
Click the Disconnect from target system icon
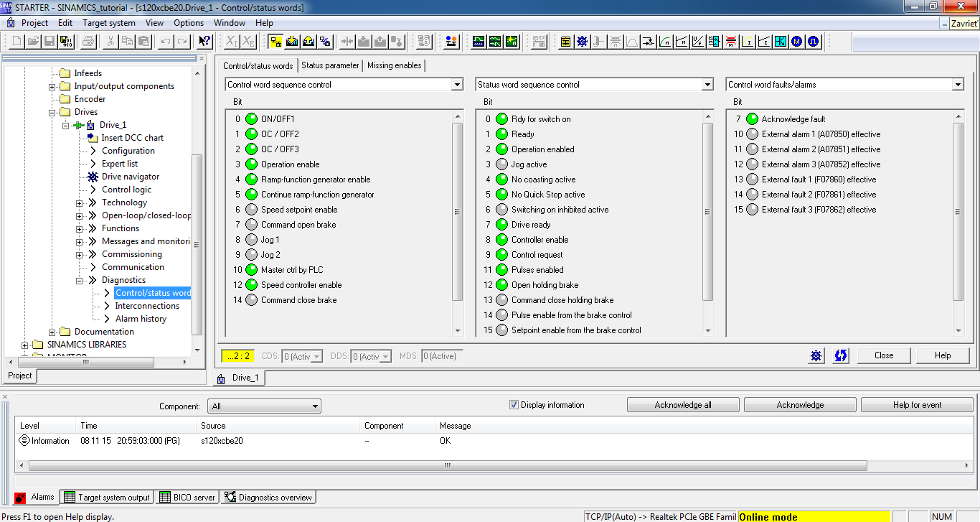(x=325, y=42)
